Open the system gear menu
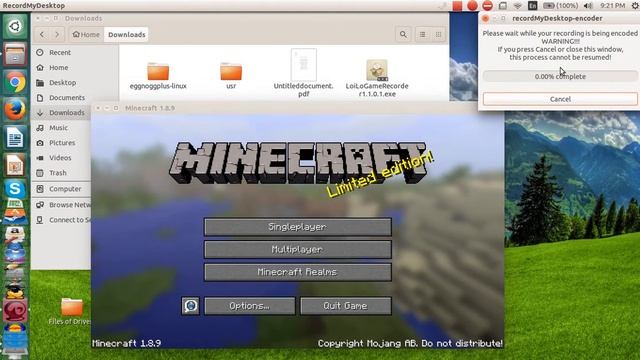The height and width of the screenshot is (360, 640). pos(635,6)
